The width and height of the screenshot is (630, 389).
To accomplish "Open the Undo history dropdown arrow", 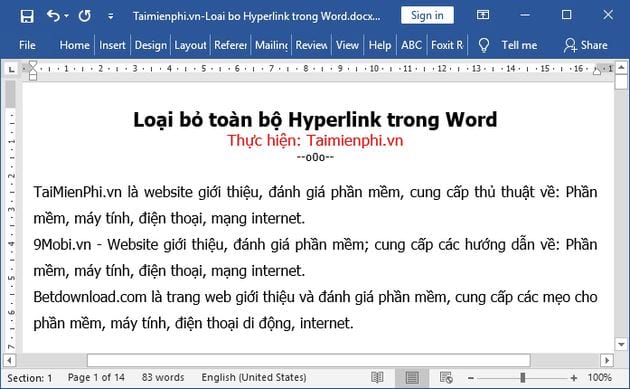I will pos(67,16).
